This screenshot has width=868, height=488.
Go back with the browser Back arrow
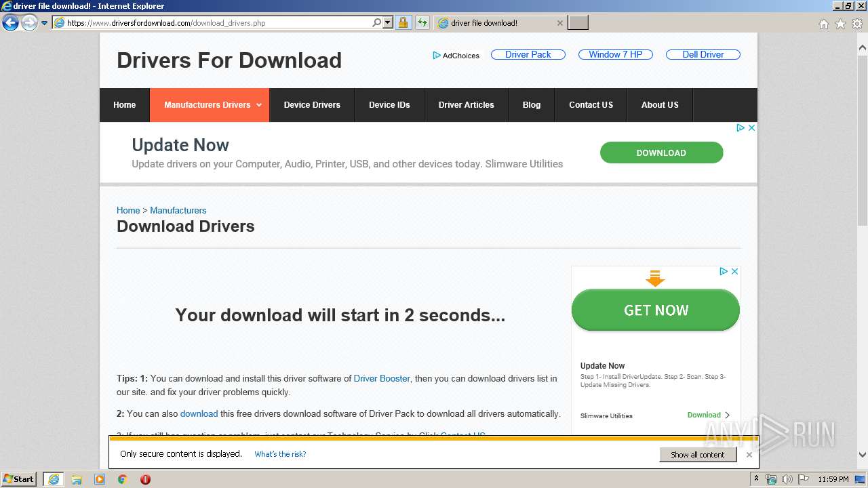10,23
